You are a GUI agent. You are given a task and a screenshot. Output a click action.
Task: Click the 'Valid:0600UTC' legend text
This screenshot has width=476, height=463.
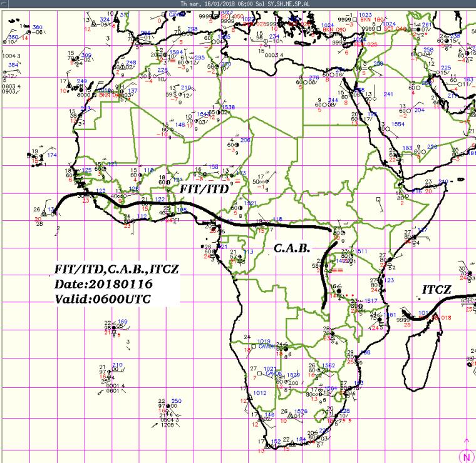tap(102, 299)
